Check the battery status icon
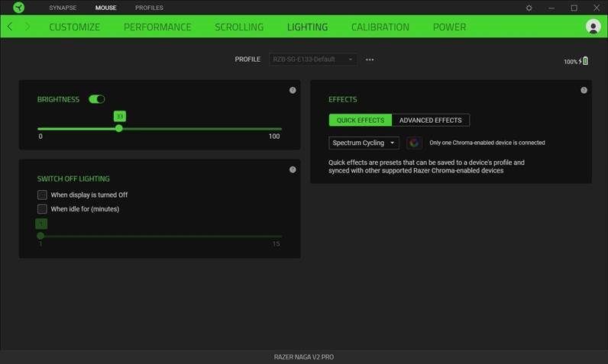This screenshot has width=608, height=364. pos(585,61)
